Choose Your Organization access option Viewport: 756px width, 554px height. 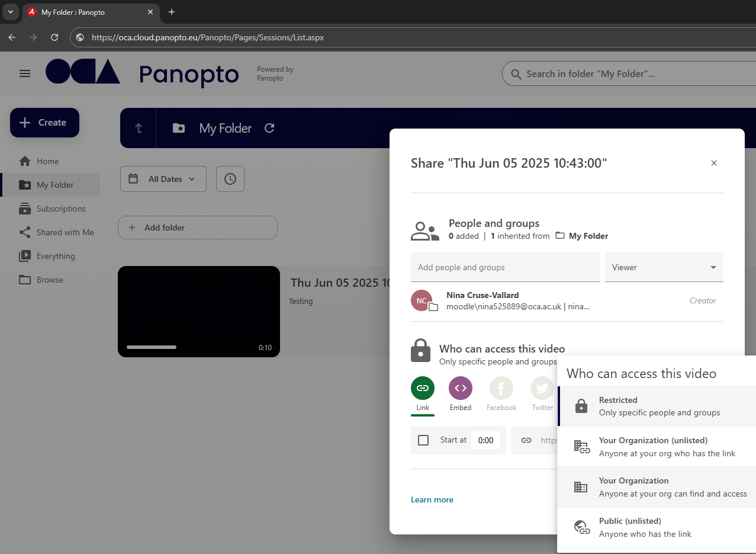657,487
